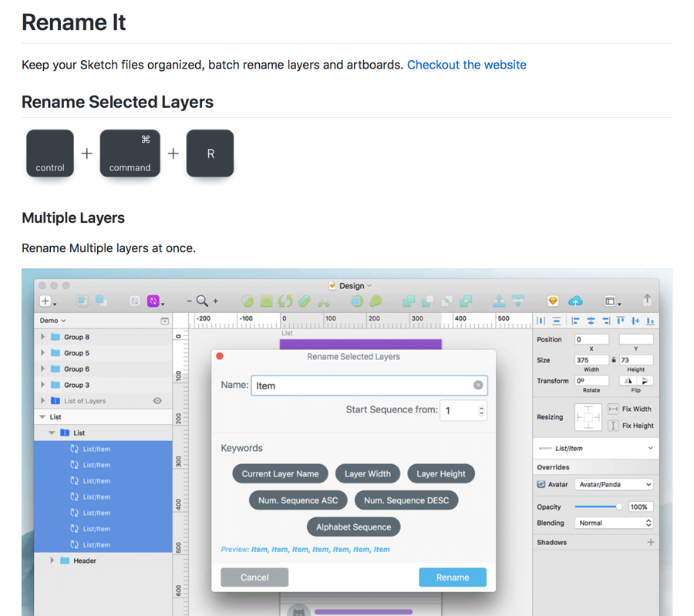
Task: Click the Move Forward toolbar icon
Action: [x=499, y=301]
